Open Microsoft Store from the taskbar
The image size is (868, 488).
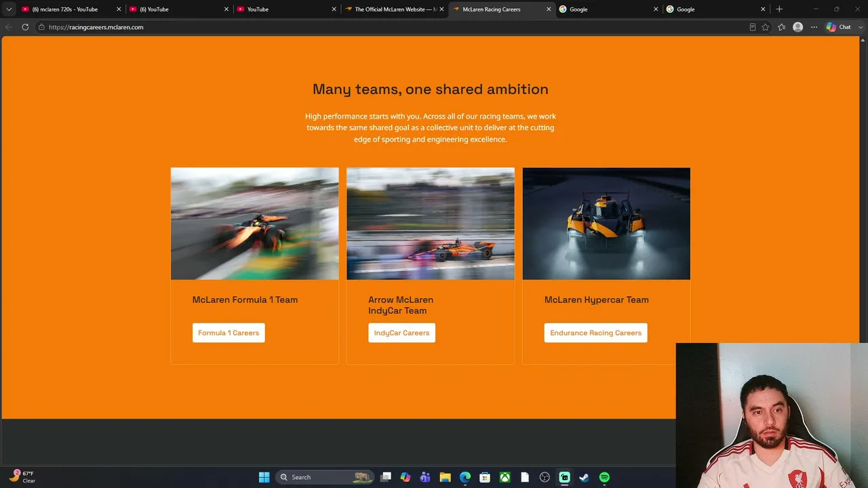[x=485, y=477]
